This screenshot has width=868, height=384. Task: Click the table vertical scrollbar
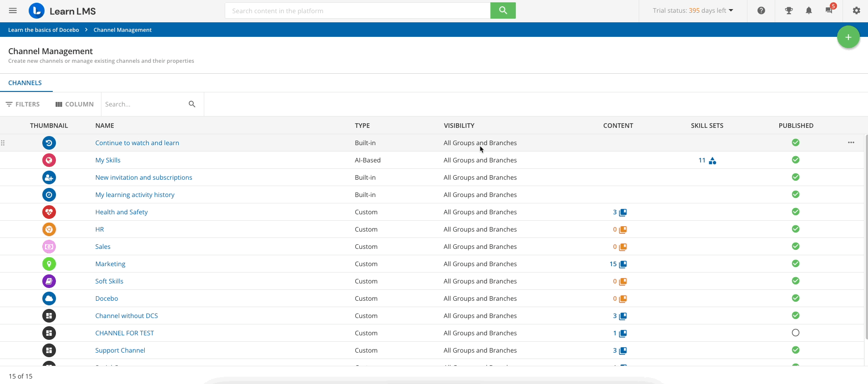[x=866, y=237]
